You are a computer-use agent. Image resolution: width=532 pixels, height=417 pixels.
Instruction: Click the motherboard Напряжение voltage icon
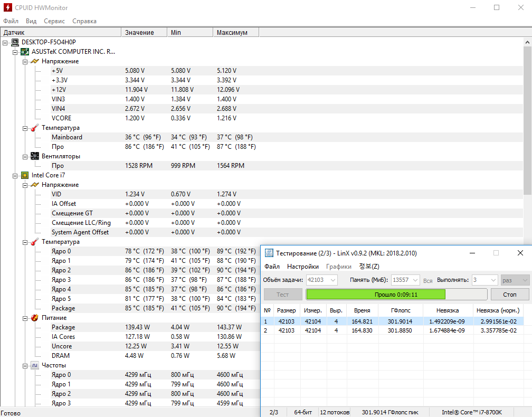click(x=35, y=61)
